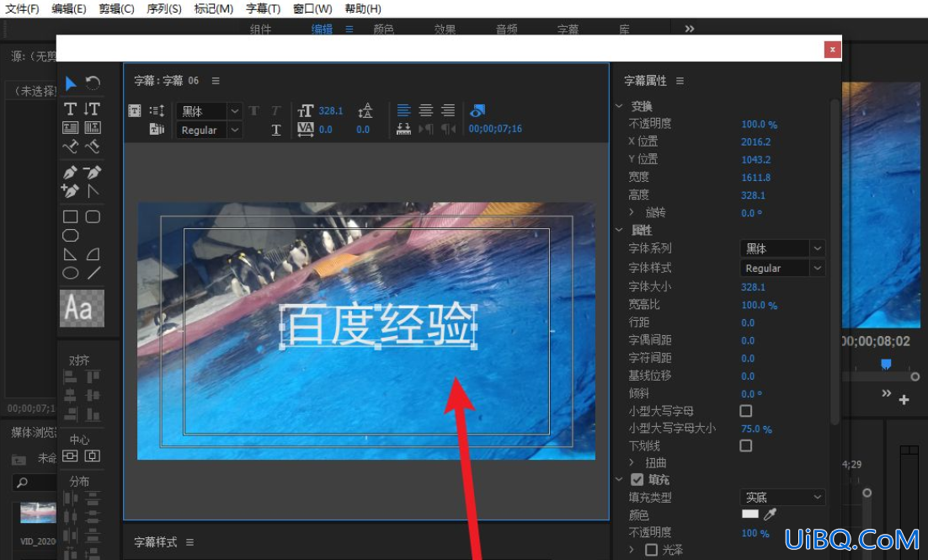Switch to 效果 Effects workspace tab

pos(445,29)
